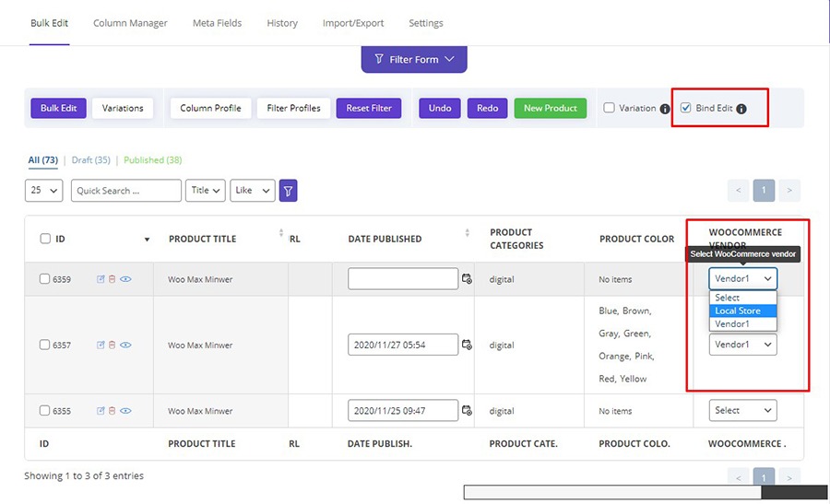The height and width of the screenshot is (504, 830).
Task: Click the purple quick search filter icon
Action: 288,191
